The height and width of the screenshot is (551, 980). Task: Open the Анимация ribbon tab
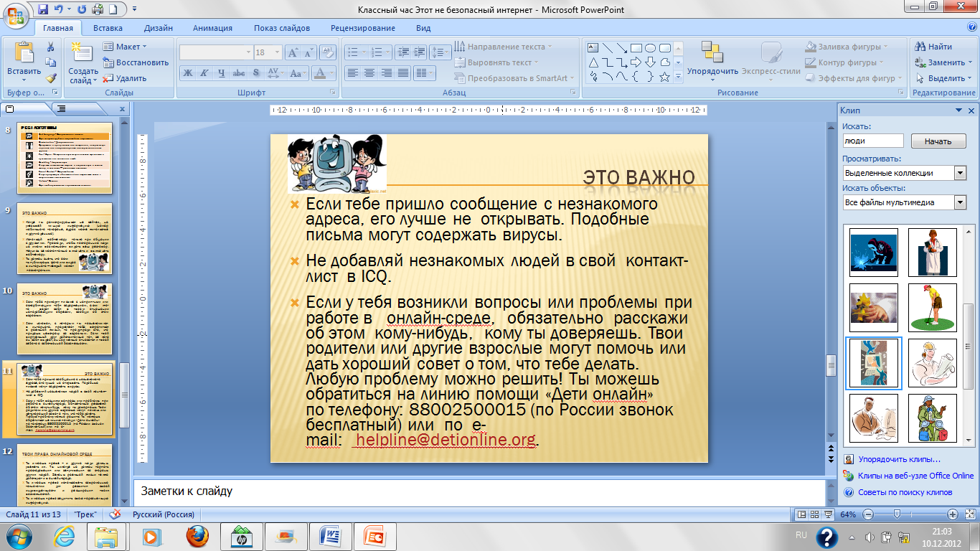click(212, 28)
